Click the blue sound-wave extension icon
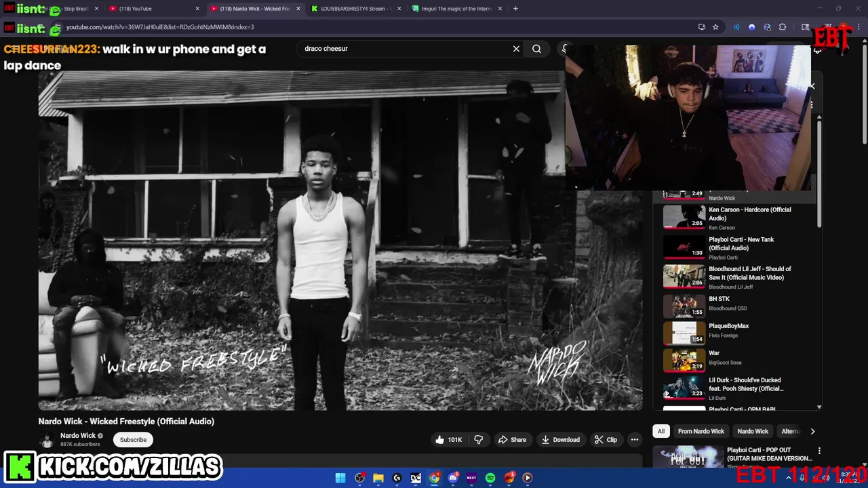The width and height of the screenshot is (868, 488). (x=736, y=27)
